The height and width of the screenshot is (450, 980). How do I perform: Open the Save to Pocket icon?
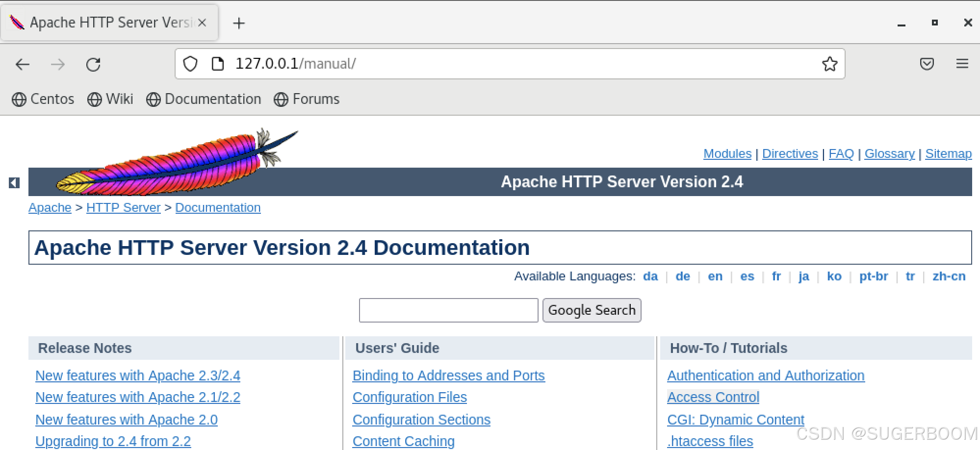tap(927, 64)
